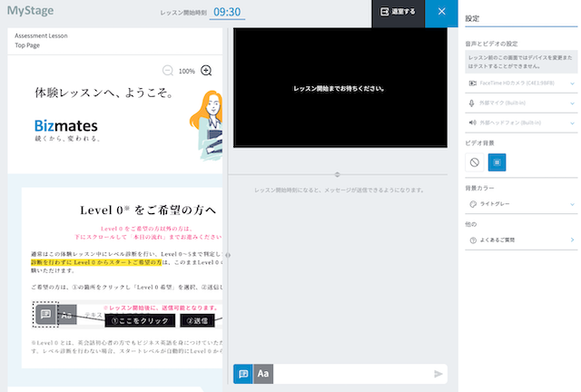The height and width of the screenshot is (392, 581).
Task: Click the chevron arrow on the FAQ row
Action: pos(572,240)
